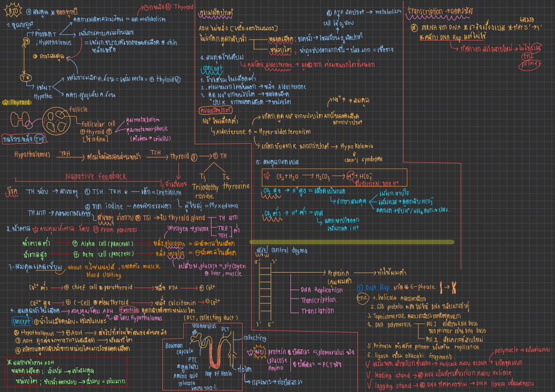Click the blue boxed 'concept' label
Screen dimensions: 555x392
coord(22,321)
